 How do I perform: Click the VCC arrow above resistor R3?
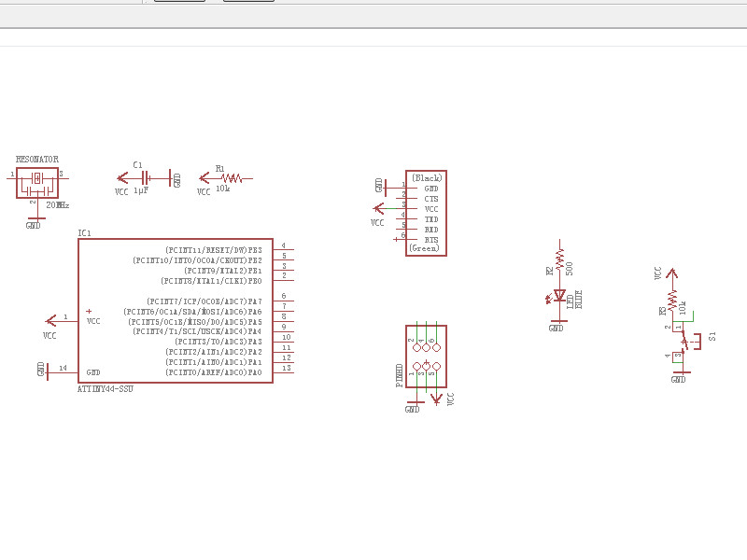tap(671, 274)
